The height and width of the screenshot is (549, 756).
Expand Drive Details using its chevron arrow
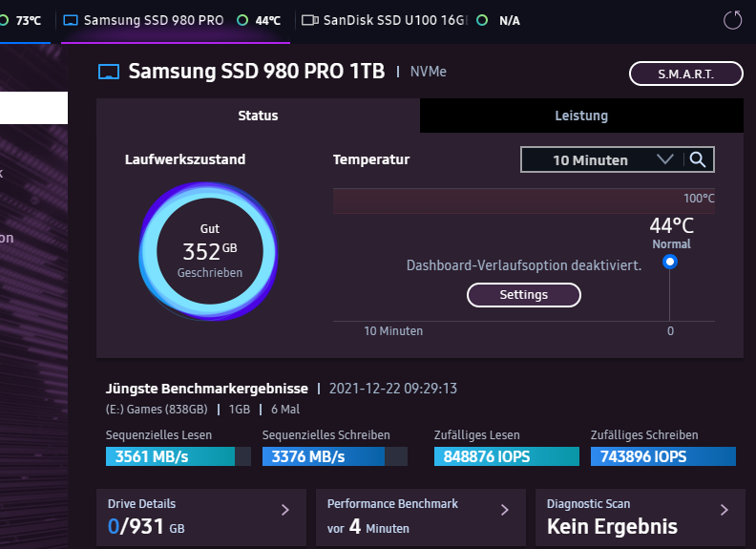coord(285,510)
